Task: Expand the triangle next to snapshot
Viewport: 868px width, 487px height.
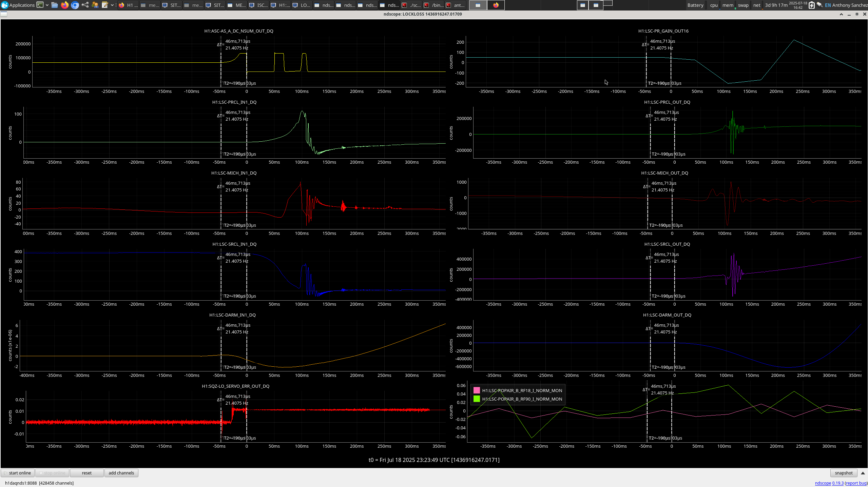Action: 863,473
